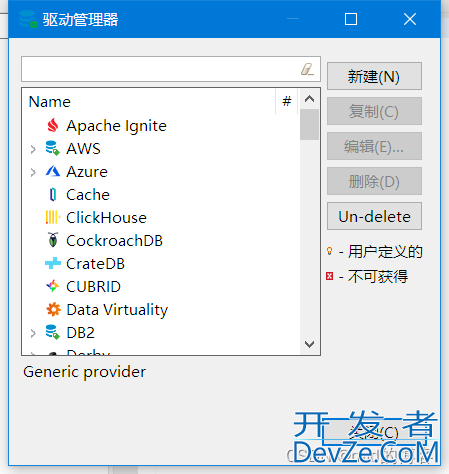Expand the AWS driver group

pyautogui.click(x=33, y=149)
